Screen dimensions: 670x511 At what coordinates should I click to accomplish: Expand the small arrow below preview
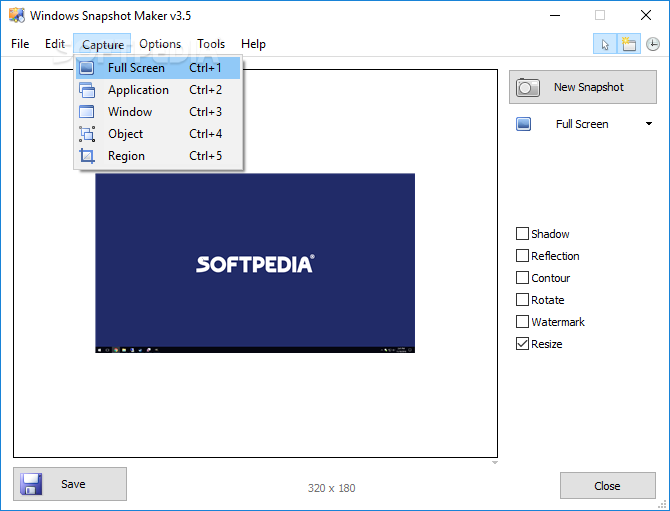tap(494, 463)
